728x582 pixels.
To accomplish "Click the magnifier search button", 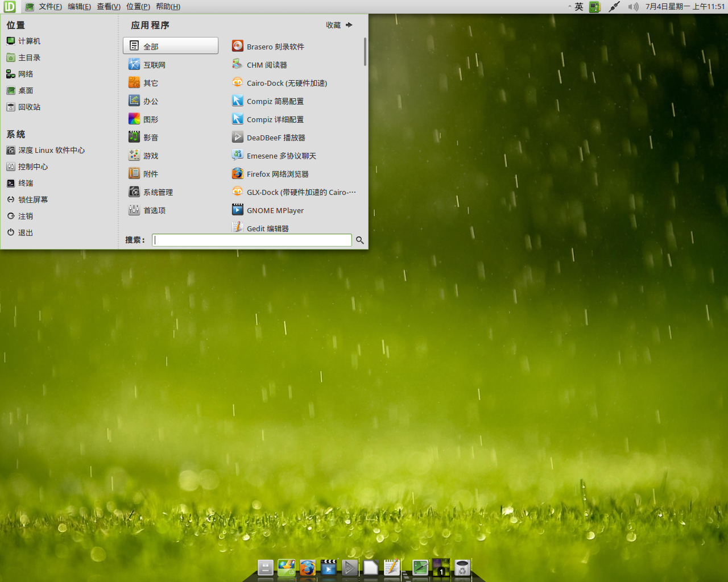I will tap(359, 240).
